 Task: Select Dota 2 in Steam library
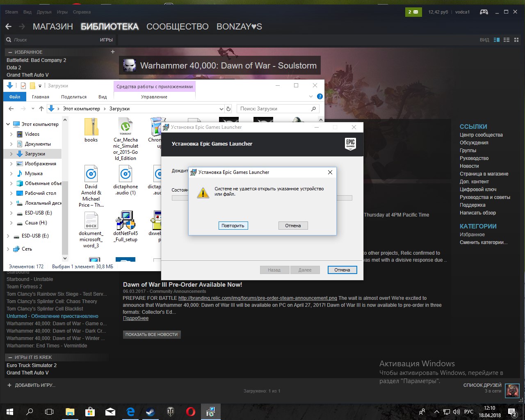[14, 68]
